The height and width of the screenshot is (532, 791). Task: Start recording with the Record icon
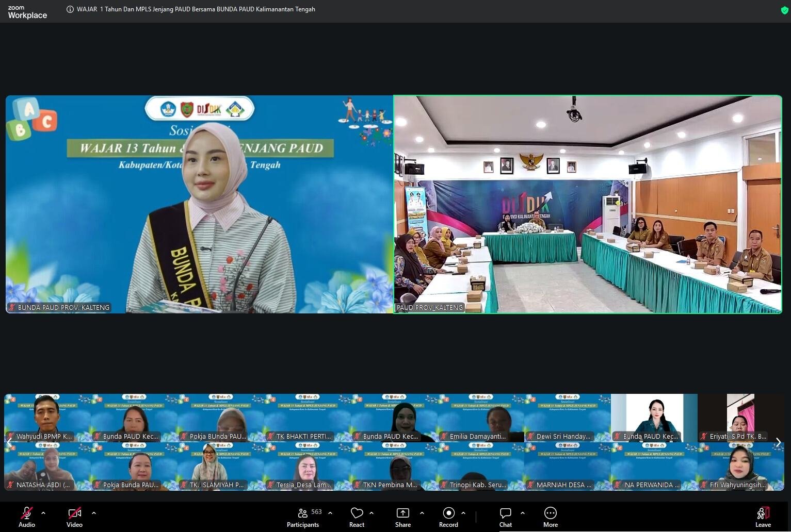(x=448, y=513)
